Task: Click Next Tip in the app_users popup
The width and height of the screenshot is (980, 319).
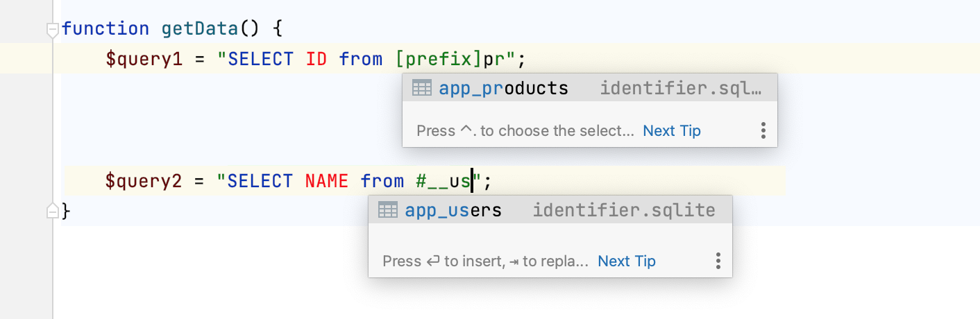Action: [x=626, y=261]
